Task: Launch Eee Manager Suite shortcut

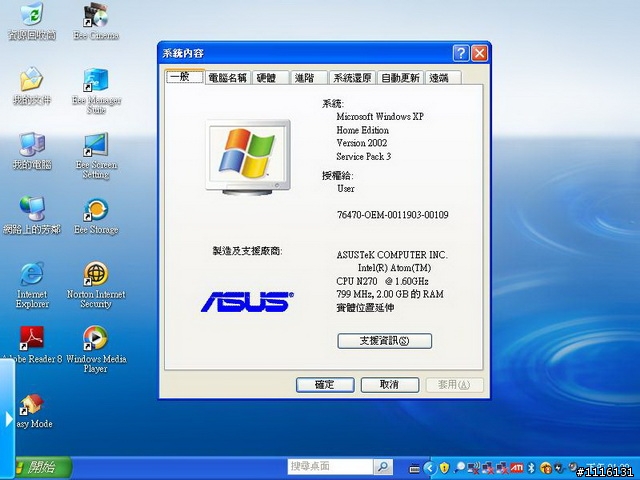Action: click(x=96, y=91)
